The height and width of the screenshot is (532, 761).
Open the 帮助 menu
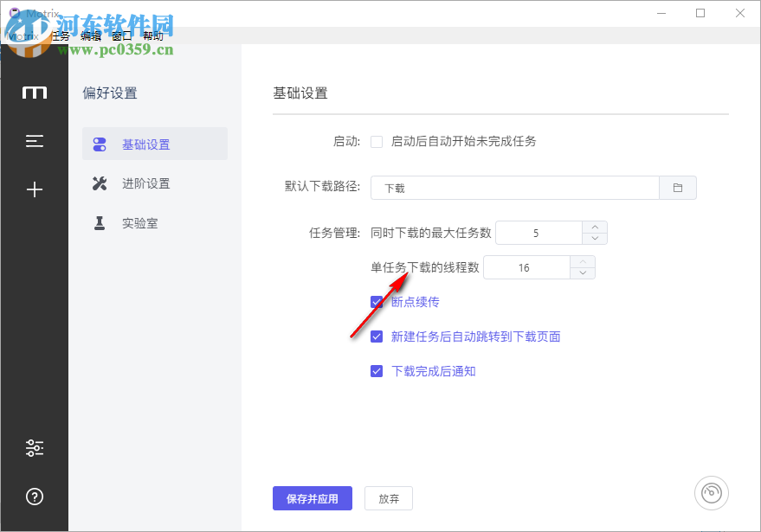pyautogui.click(x=153, y=35)
